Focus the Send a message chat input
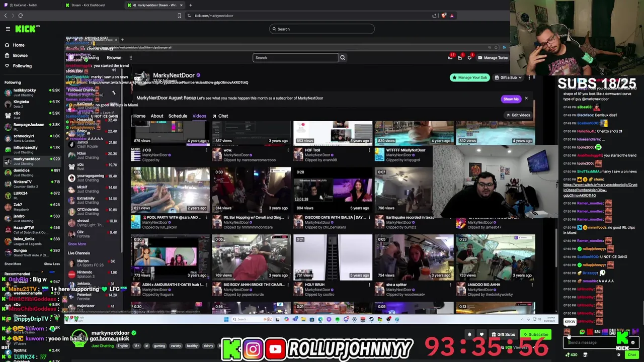 [596, 342]
